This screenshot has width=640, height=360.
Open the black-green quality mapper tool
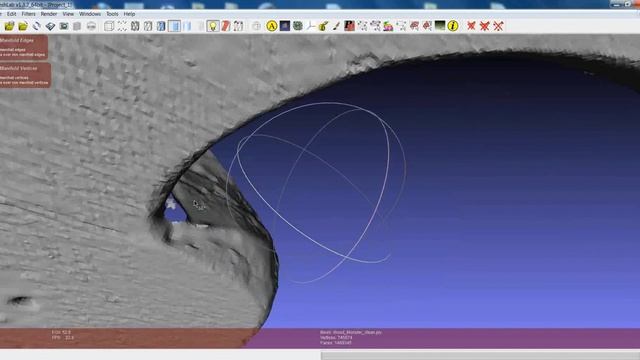click(440, 26)
